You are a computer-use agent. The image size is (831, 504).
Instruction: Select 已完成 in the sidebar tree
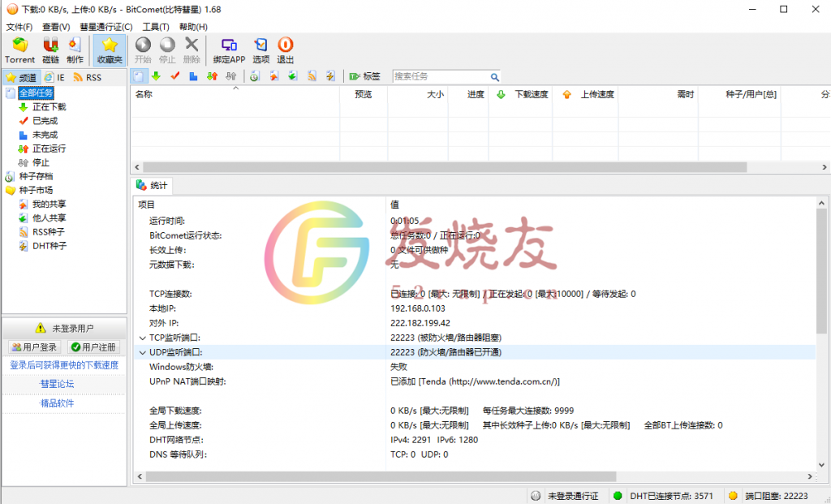click(x=45, y=121)
